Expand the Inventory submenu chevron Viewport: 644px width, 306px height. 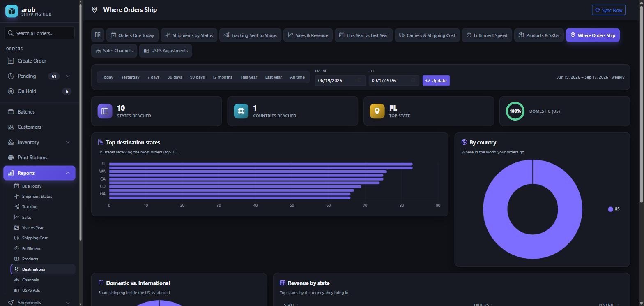68,142
